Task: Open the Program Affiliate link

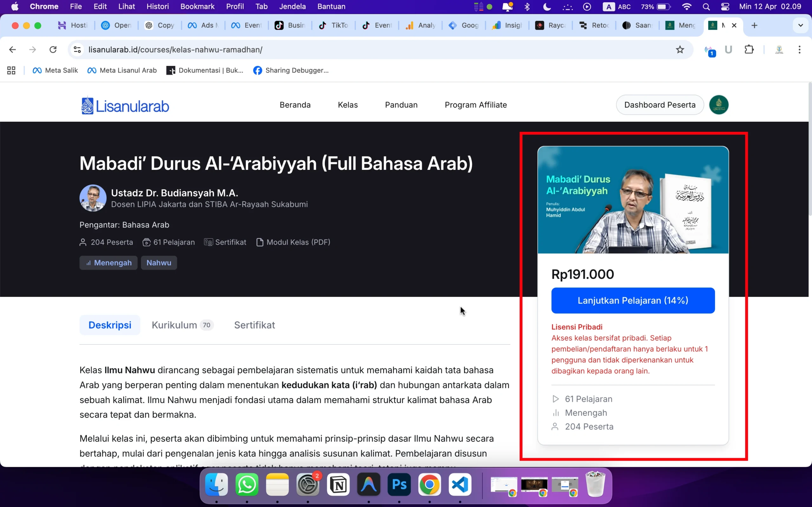Action: coord(475,105)
